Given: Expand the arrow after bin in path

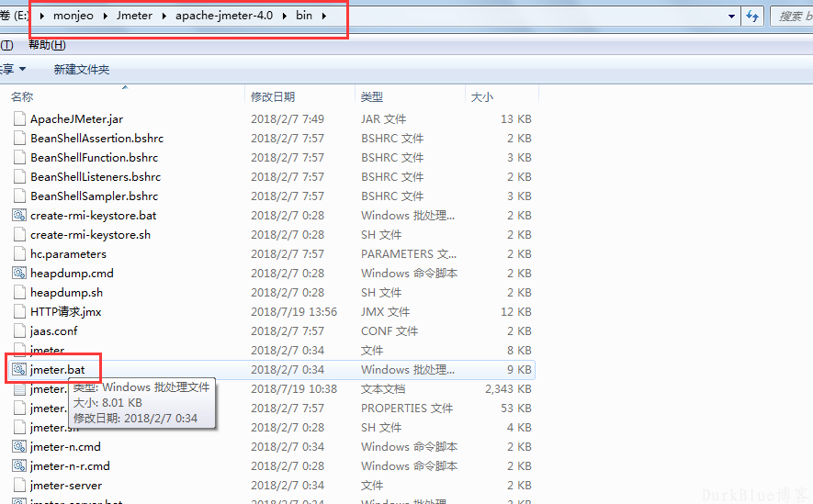Looking at the screenshot, I should click(x=324, y=16).
